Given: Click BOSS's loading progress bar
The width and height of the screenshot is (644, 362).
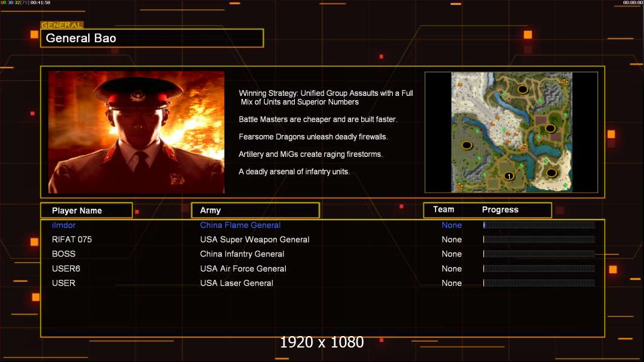Looking at the screenshot, I should pos(539,254).
